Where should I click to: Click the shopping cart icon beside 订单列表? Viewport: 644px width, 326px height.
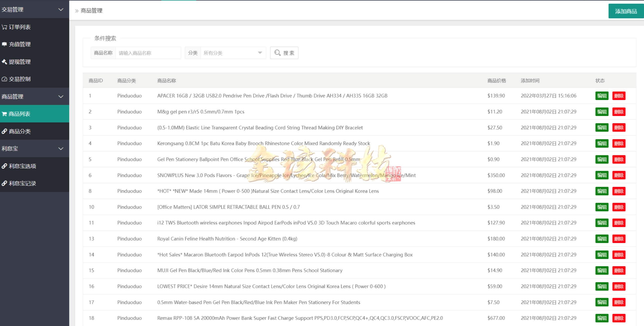4,27
